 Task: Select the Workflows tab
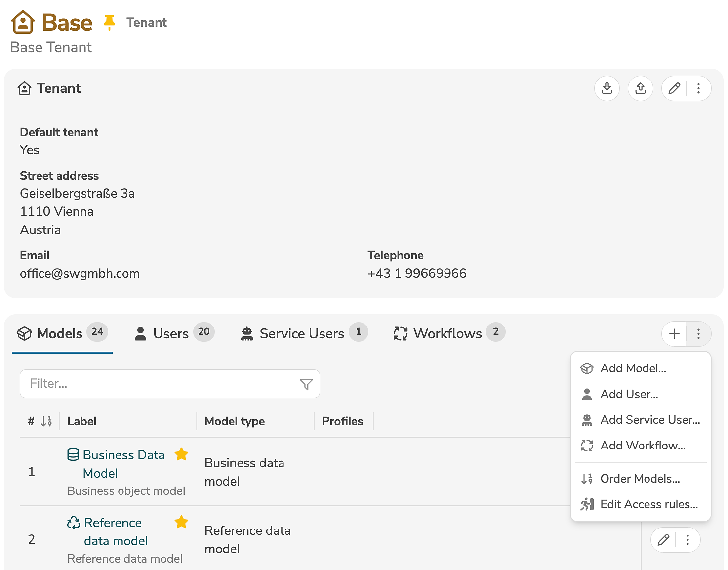click(448, 334)
